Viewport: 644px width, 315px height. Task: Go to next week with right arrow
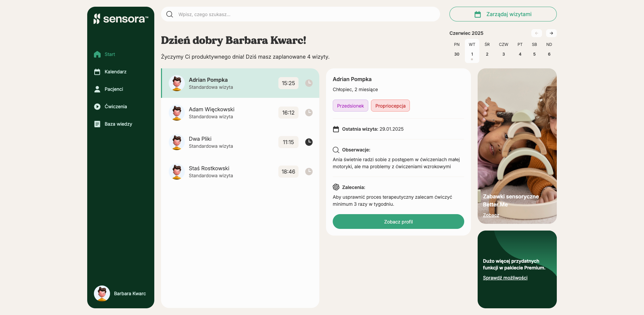(x=551, y=33)
